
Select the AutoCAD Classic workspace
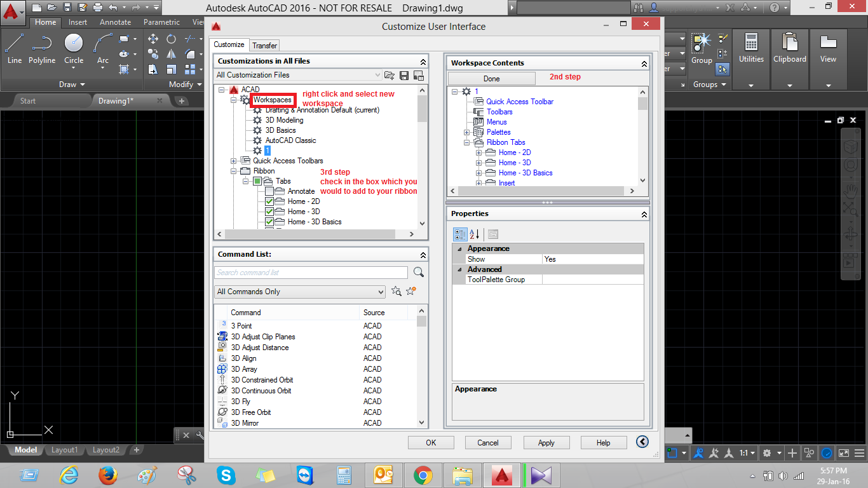pos(290,140)
